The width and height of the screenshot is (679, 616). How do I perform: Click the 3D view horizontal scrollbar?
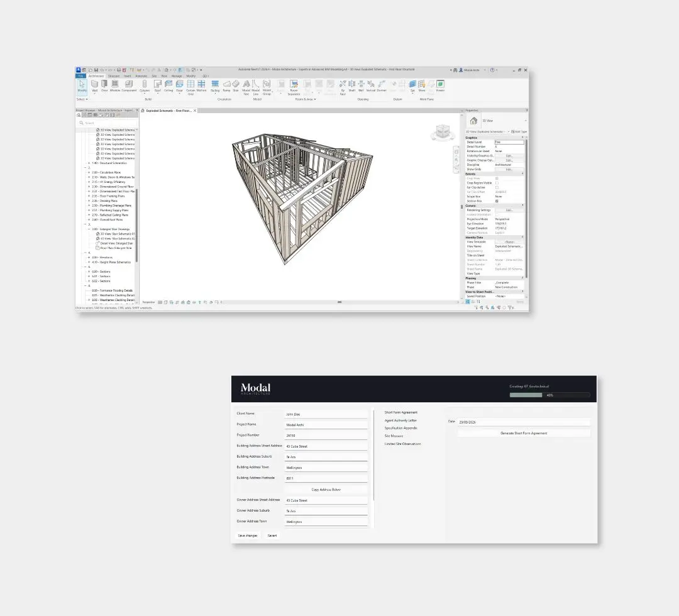[x=339, y=302]
